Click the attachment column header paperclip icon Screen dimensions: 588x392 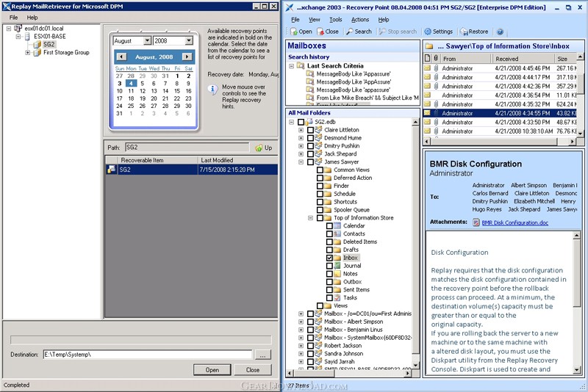436,59
